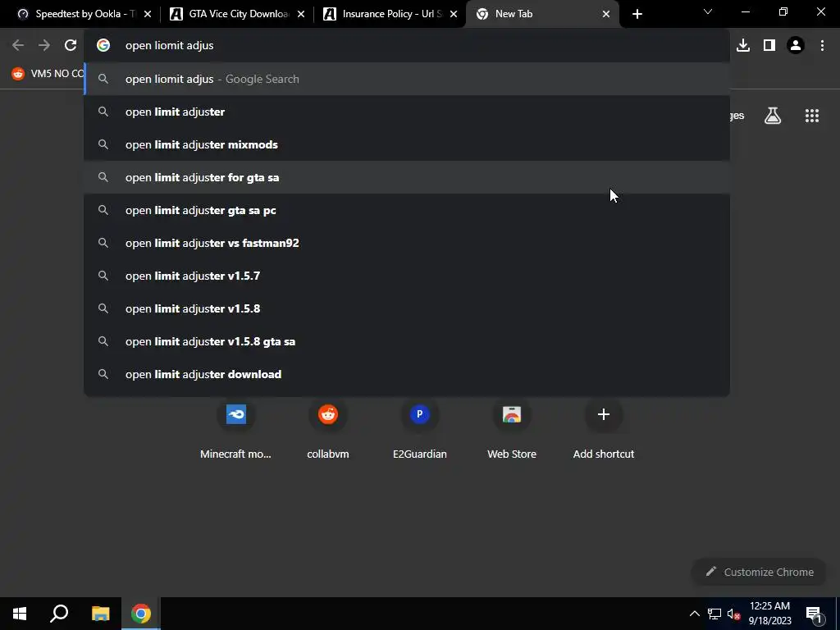840x630 pixels.
Task: Go forward with the right arrow
Action: point(44,46)
